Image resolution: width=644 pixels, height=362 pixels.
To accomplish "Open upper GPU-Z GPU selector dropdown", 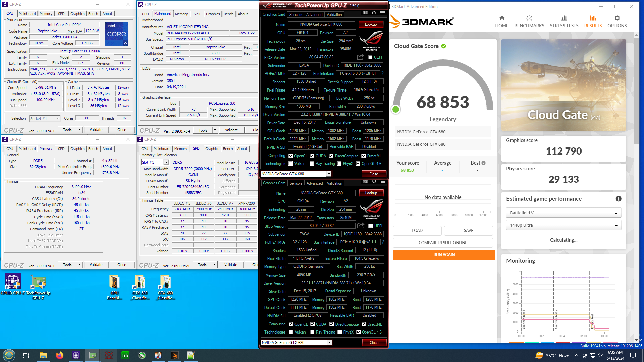I will [x=329, y=174].
